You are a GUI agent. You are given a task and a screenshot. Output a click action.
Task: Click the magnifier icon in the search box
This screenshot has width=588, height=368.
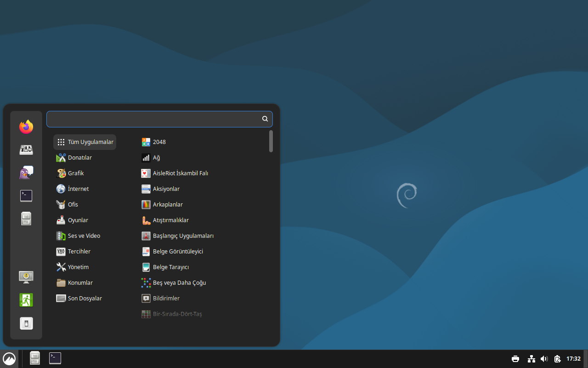click(x=265, y=119)
